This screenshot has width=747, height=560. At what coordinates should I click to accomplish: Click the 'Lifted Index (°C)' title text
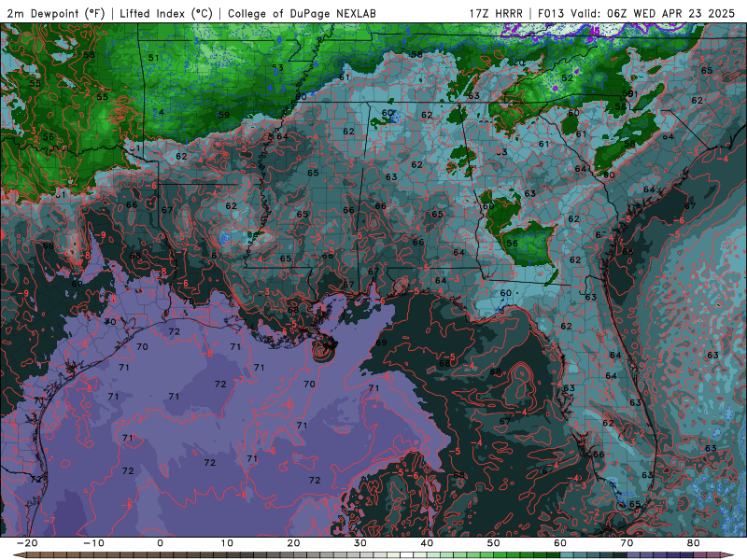pyautogui.click(x=166, y=13)
